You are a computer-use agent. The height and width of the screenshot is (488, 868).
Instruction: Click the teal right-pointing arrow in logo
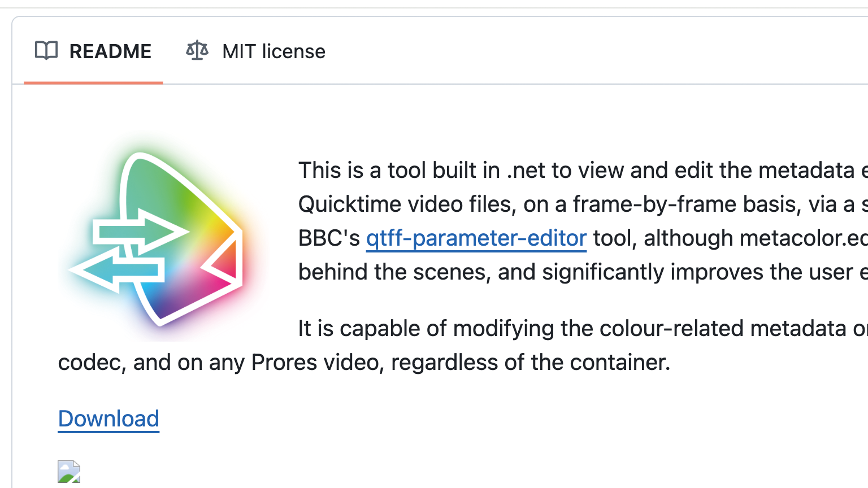click(141, 231)
